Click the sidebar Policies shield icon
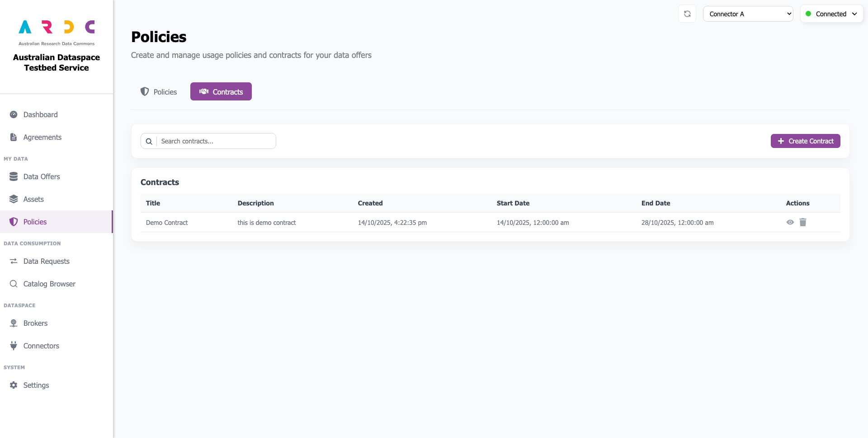This screenshot has width=868, height=438. click(x=14, y=222)
